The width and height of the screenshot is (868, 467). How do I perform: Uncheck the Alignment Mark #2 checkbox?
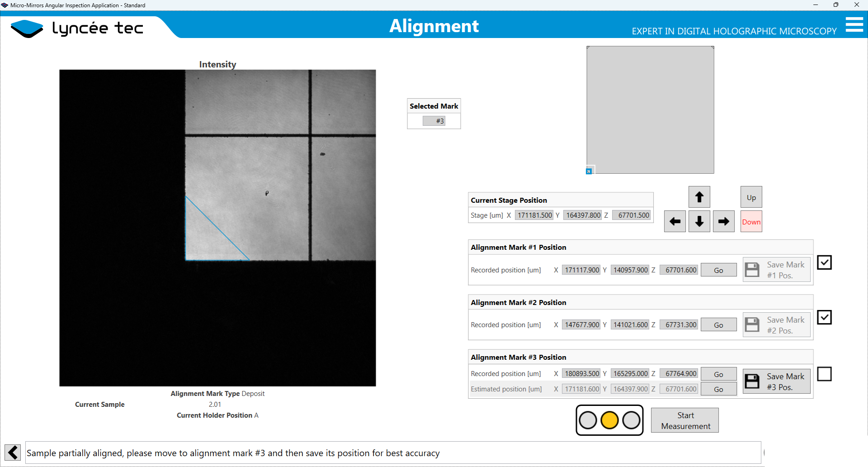[x=824, y=318]
